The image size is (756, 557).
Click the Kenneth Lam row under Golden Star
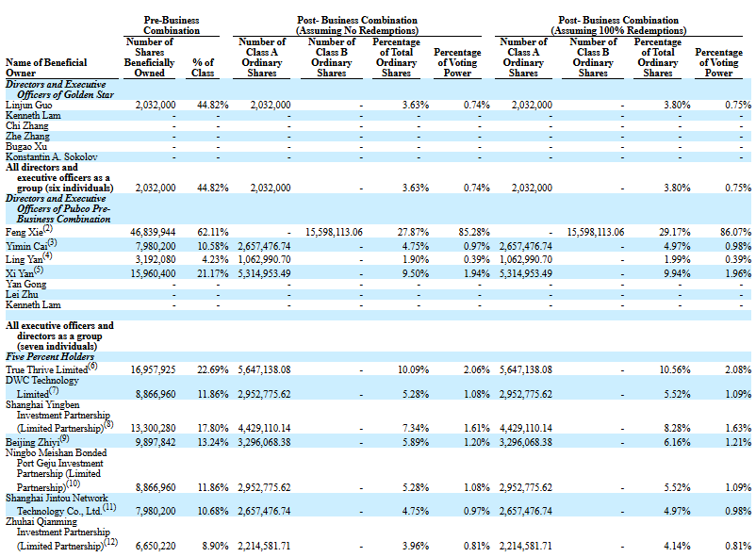(x=378, y=116)
